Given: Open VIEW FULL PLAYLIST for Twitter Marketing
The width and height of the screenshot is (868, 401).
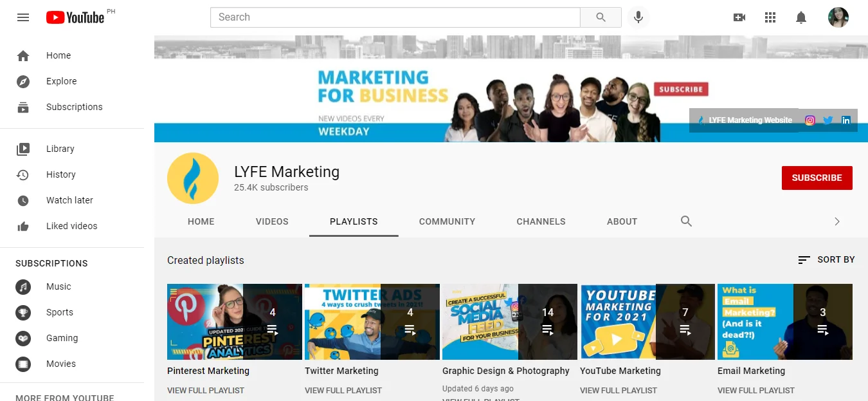Looking at the screenshot, I should [x=342, y=390].
